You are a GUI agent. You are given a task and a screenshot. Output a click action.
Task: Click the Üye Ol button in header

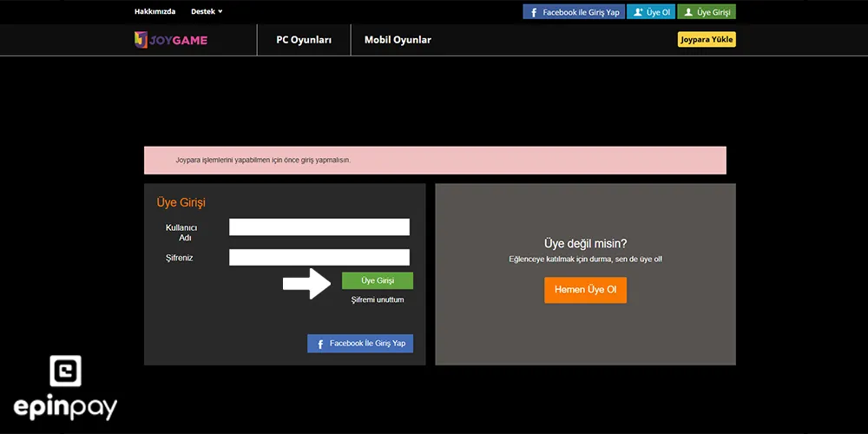click(x=650, y=12)
